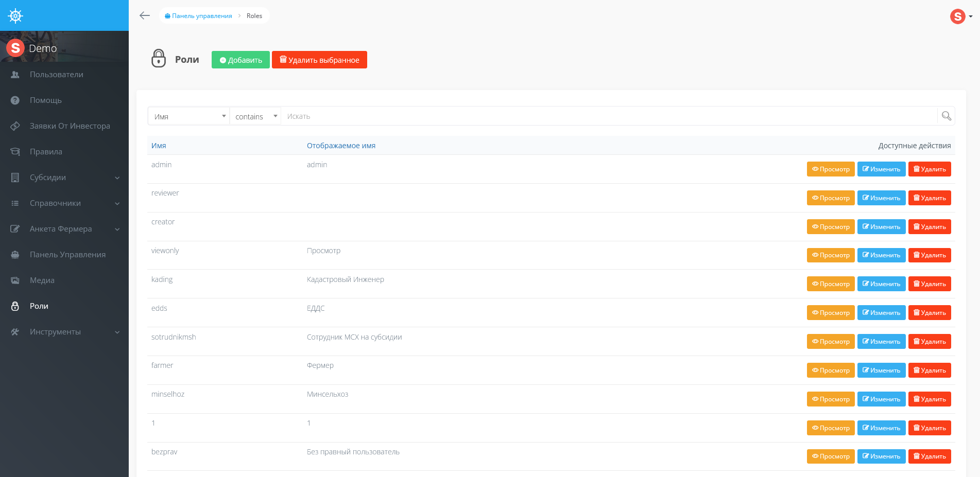Screen dimensions: 980x477
Task: Click the Панель управления breadcrumb link
Action: coord(201,16)
